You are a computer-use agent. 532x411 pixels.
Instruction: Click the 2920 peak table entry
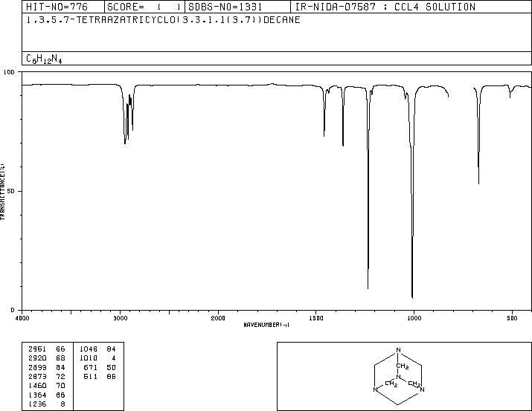click(x=47, y=358)
